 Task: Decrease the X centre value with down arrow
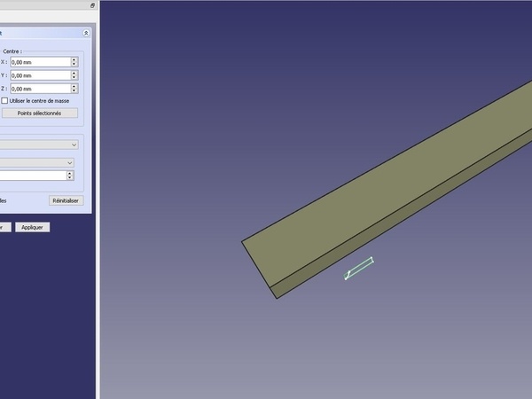(x=74, y=65)
